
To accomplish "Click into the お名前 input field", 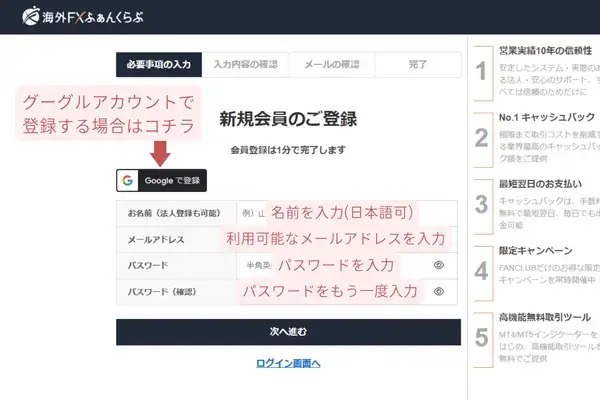I will (347, 213).
